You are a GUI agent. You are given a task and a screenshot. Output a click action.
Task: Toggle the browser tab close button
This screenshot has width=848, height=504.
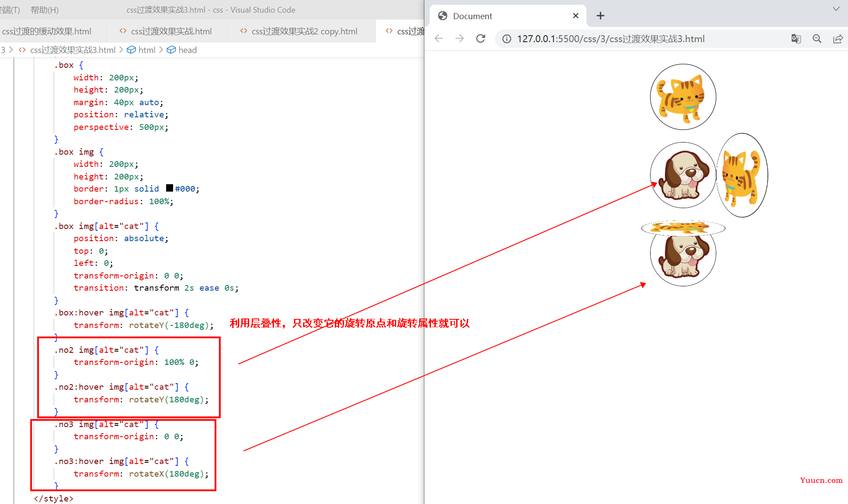575,16
